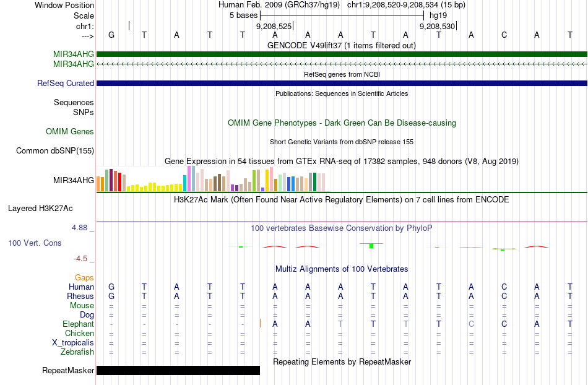Click the 'Human' species label
This screenshot has width=588, height=385.
(x=81, y=287)
